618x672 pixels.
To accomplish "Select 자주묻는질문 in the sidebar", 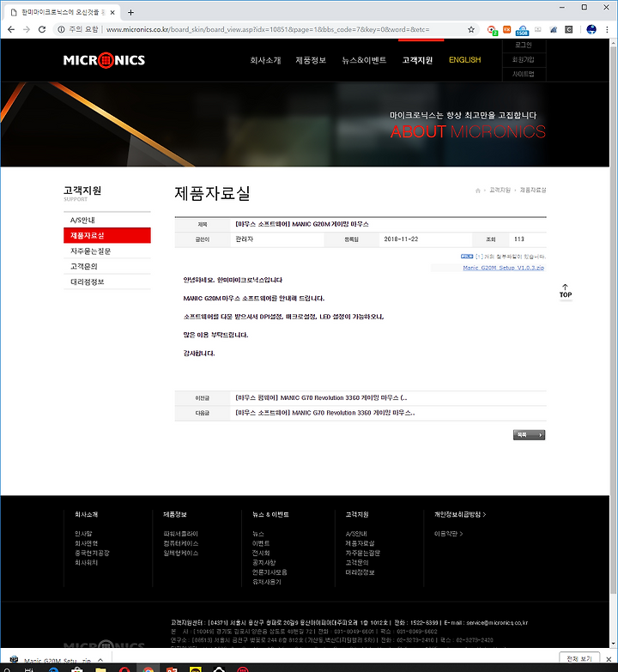I will (x=107, y=251).
